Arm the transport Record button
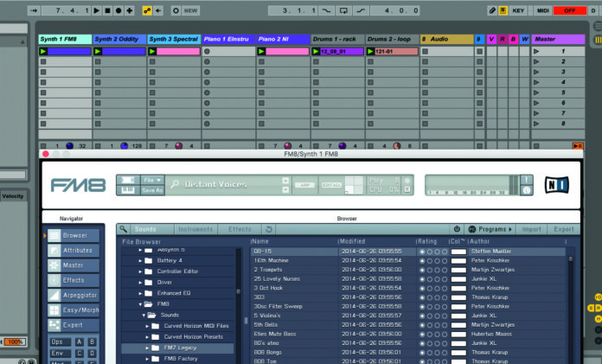The height and width of the screenshot is (364, 602). [118, 10]
